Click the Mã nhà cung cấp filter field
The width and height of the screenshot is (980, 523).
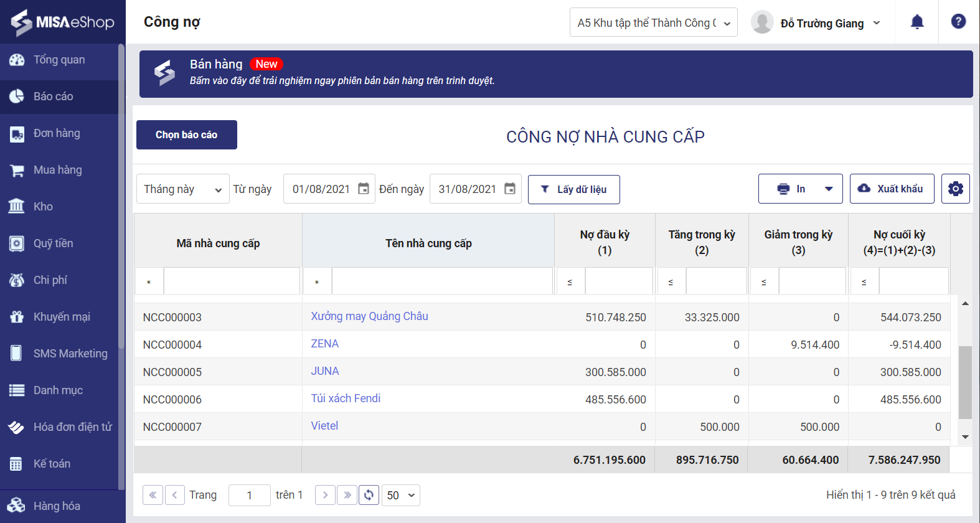[232, 281]
